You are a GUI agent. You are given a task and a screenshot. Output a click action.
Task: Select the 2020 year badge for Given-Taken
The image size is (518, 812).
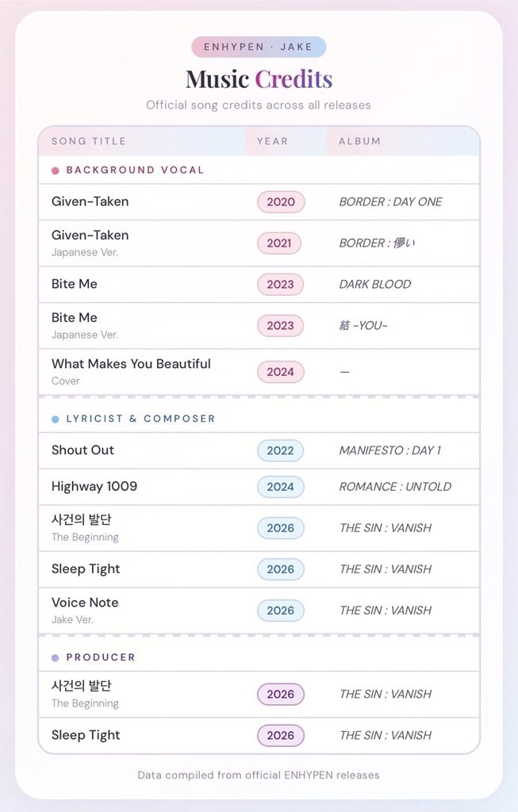coord(281,202)
